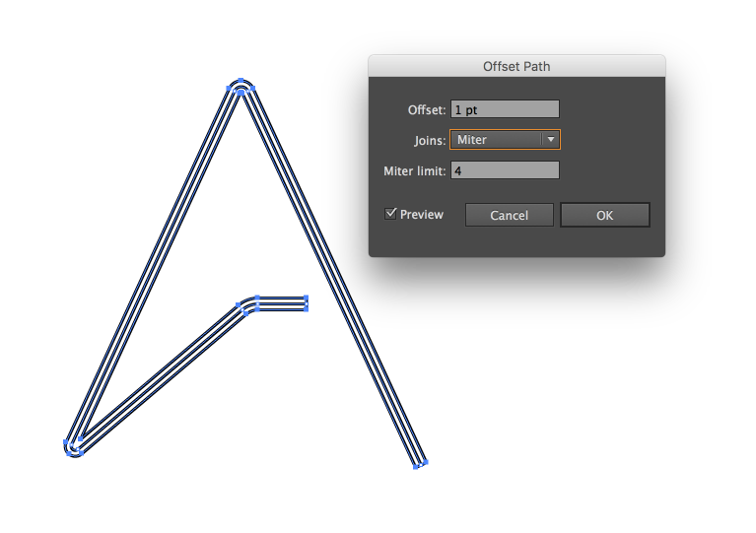This screenshot has height=533, width=756.
Task: Click the Preview label text
Action: click(422, 215)
